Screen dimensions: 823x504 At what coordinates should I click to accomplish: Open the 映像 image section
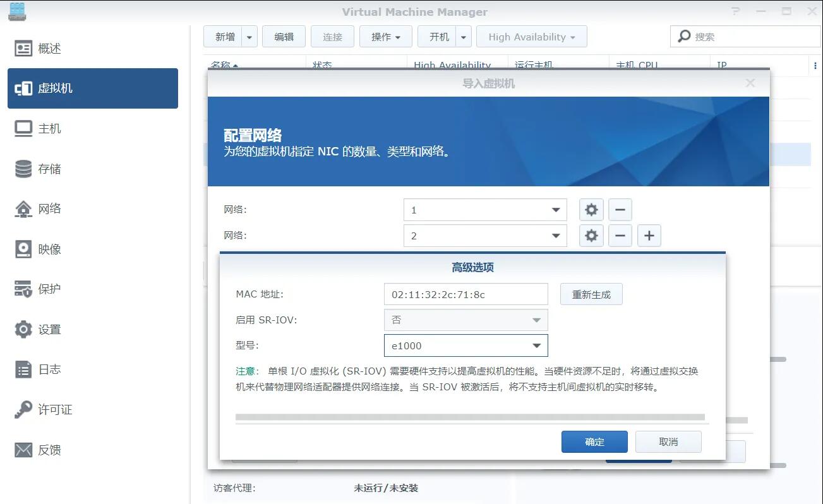[49, 249]
